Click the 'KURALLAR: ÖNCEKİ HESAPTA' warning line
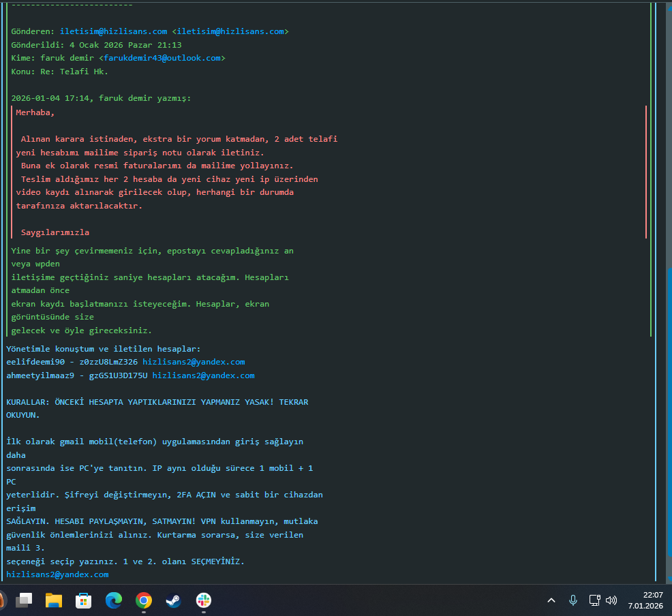 157,402
